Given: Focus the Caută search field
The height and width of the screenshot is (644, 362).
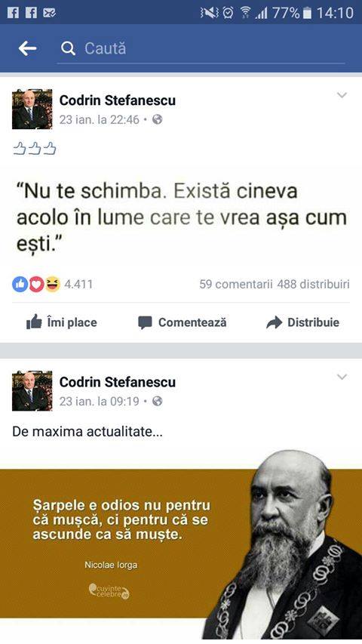Looking at the screenshot, I should 201,49.
